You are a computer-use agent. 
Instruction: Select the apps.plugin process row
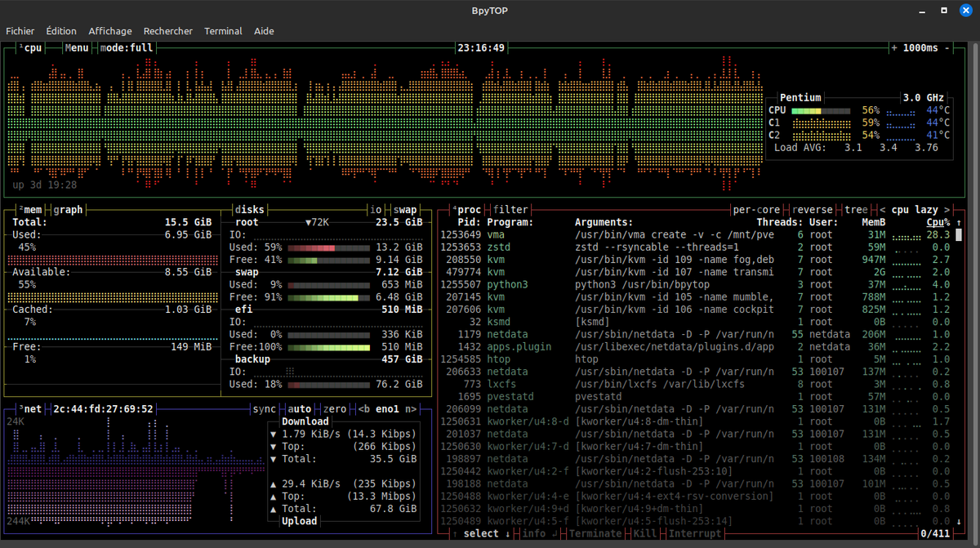point(696,346)
